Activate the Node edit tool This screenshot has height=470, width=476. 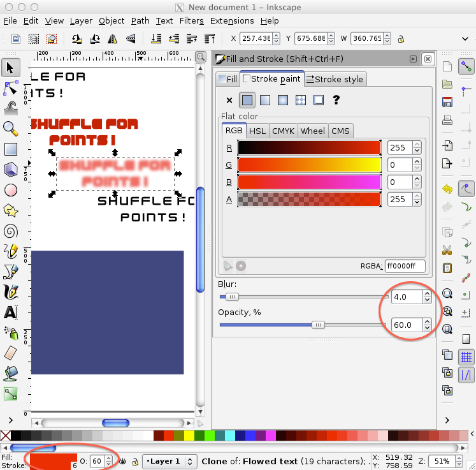pos(10,87)
